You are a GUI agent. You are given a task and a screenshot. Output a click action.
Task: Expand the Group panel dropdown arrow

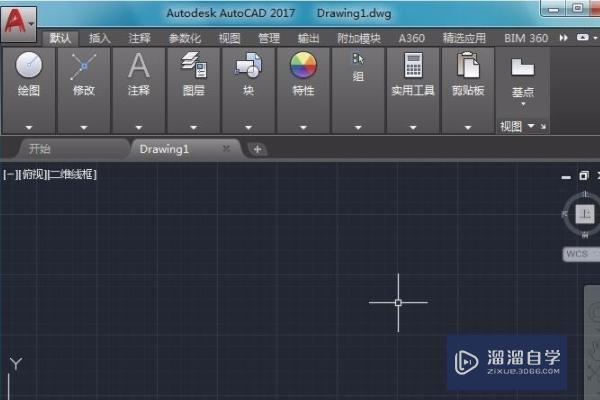(358, 127)
